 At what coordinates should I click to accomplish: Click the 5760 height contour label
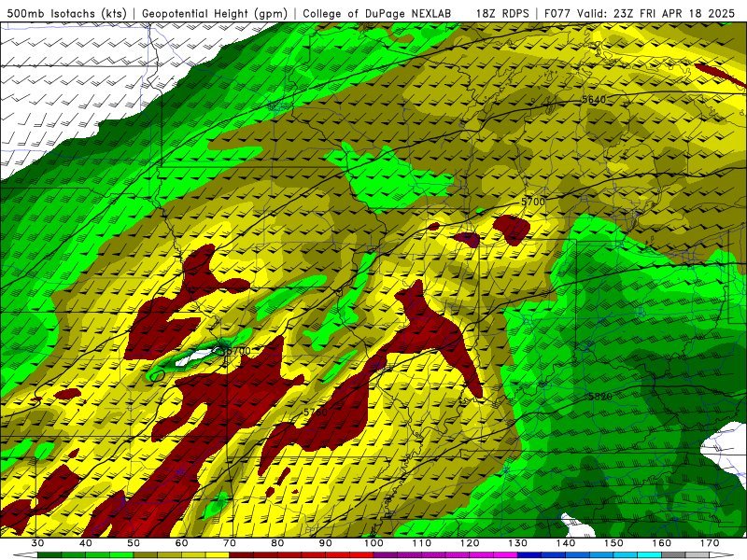[316, 413]
